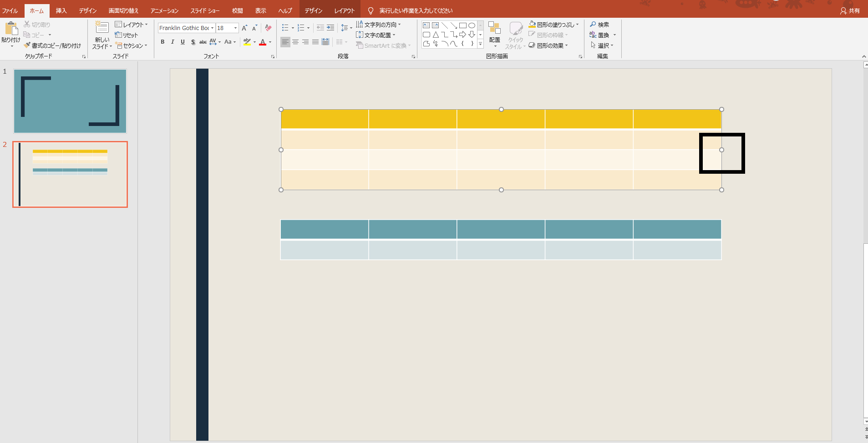The width and height of the screenshot is (868, 443).
Task: Open Arrange (配置) button
Action: 494,35
